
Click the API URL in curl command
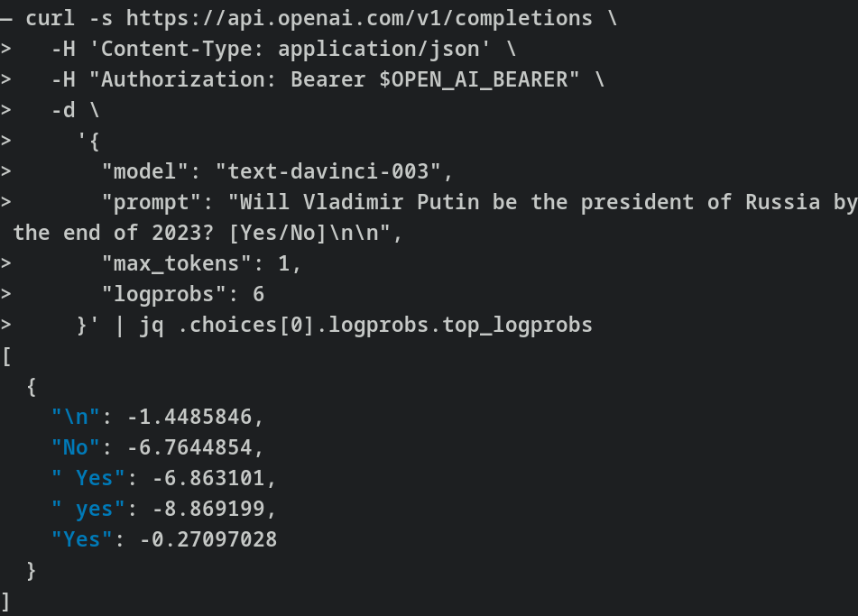(359, 19)
